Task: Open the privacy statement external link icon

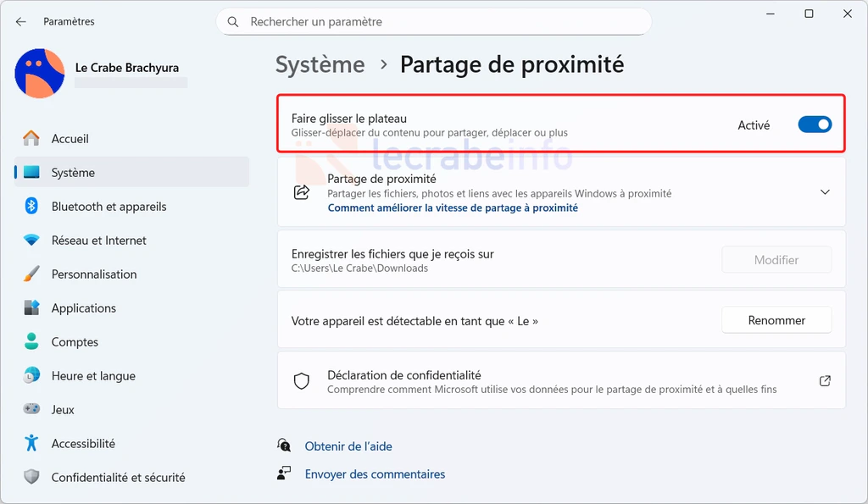Action: pyautogui.click(x=825, y=381)
